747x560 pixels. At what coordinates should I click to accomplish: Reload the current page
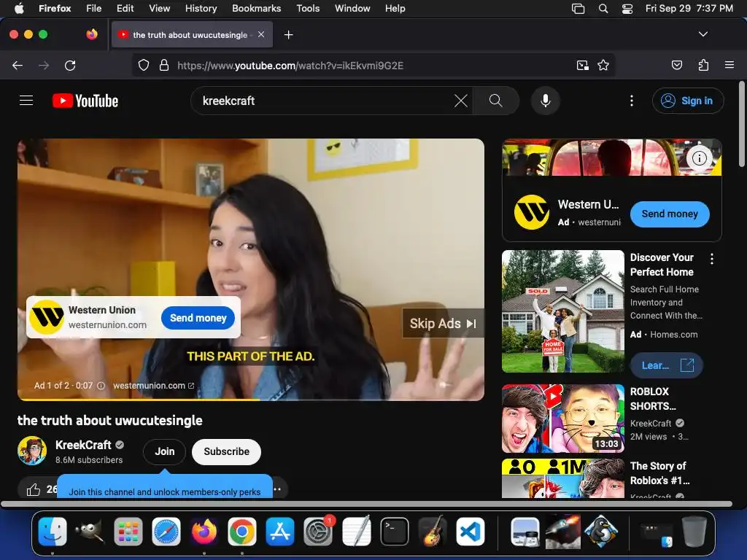point(70,65)
